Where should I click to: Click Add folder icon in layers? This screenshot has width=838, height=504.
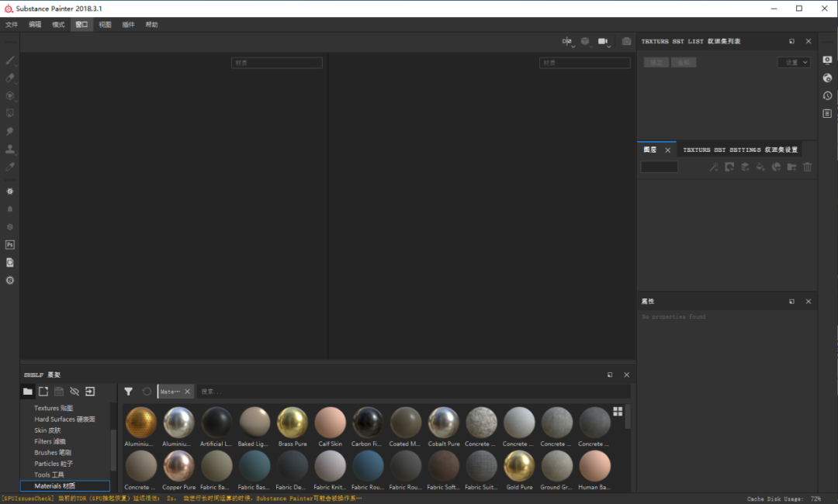tap(792, 167)
